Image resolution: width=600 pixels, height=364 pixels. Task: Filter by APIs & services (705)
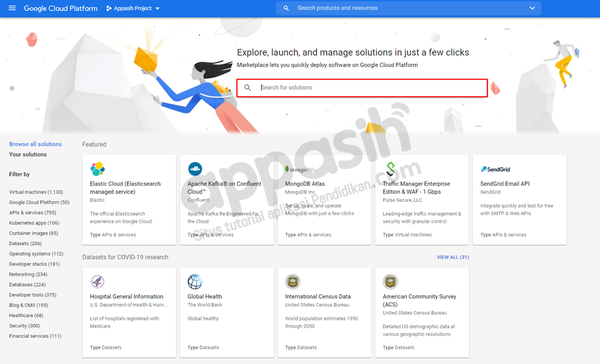(x=32, y=213)
